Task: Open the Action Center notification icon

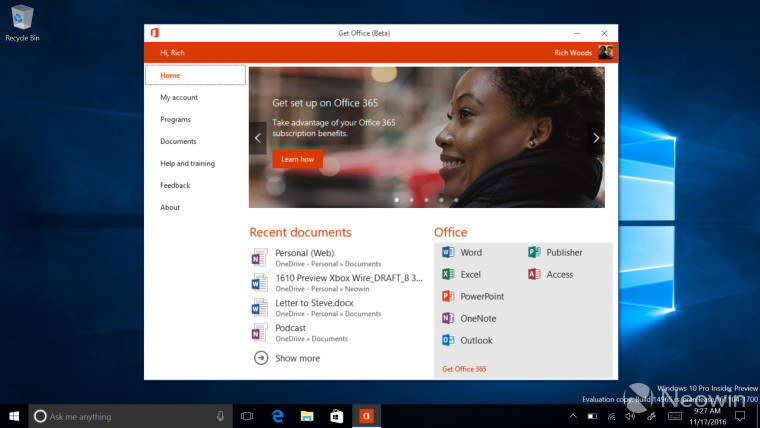Action: (740, 416)
